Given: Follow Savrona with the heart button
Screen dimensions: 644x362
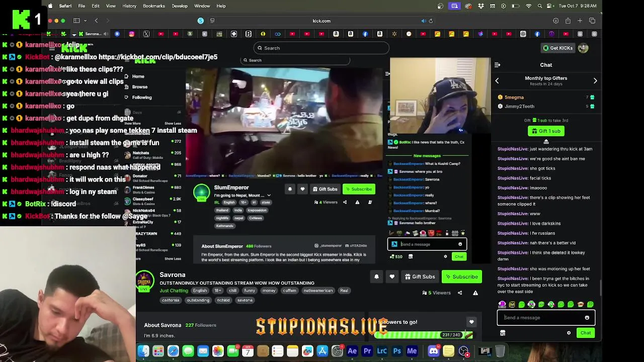Looking at the screenshot, I should [x=392, y=277].
